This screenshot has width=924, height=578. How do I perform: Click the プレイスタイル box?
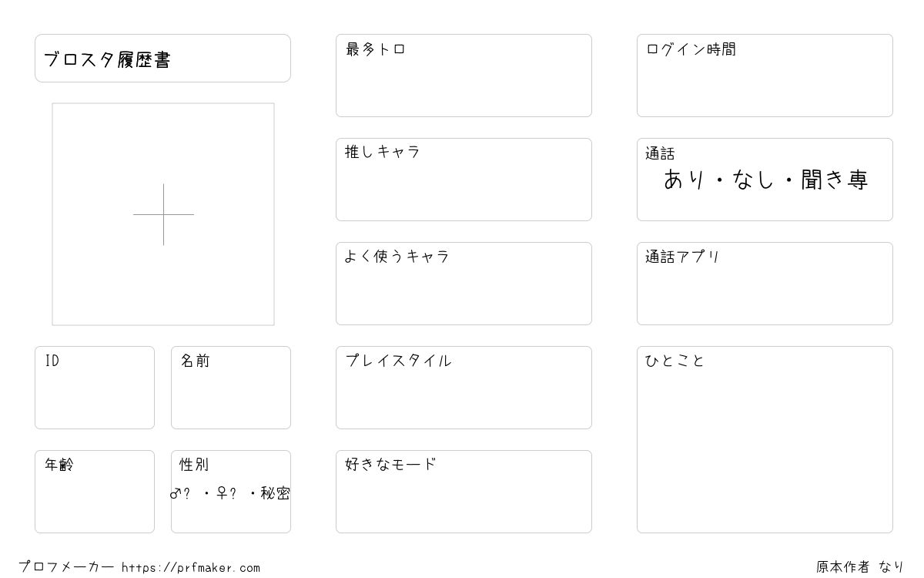tap(464, 388)
